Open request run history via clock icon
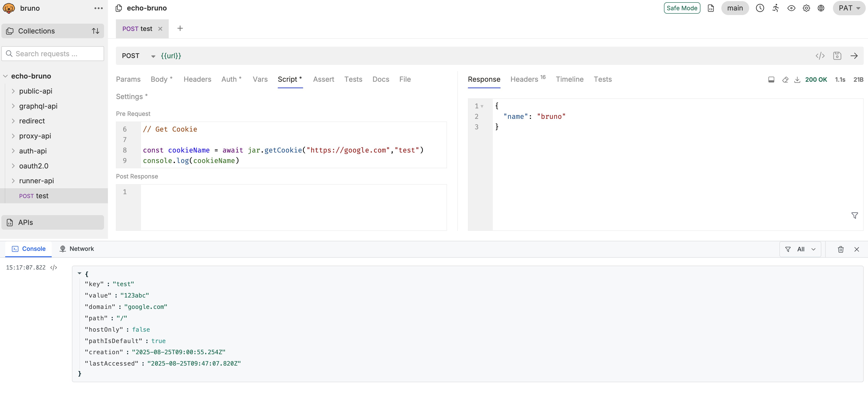This screenshot has height=402, width=868. (760, 8)
